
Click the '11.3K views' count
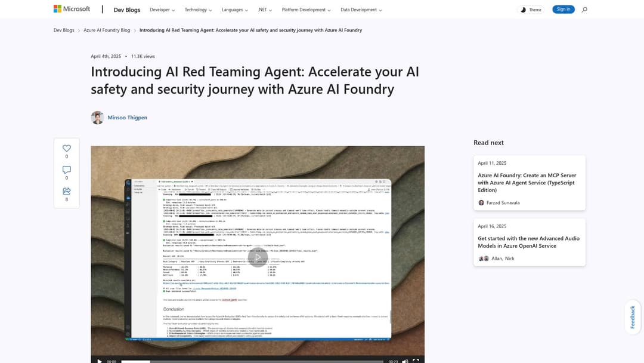[143, 56]
